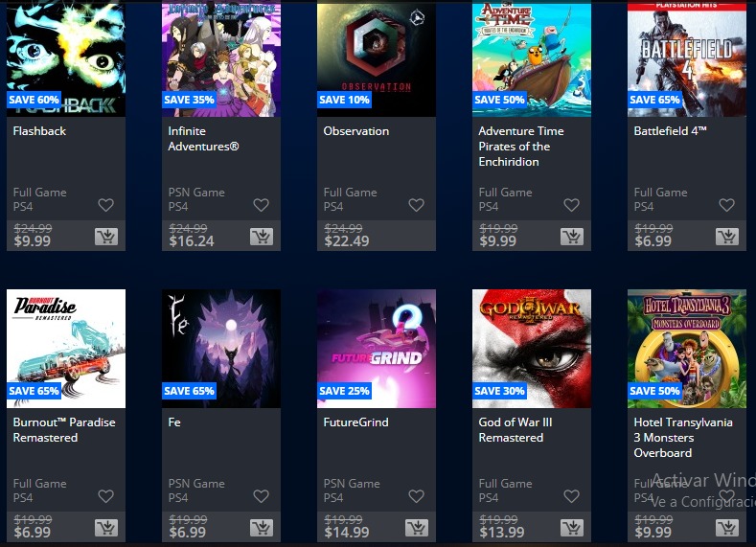This screenshot has width=756, height=547.
Task: Add Infinite Adventures to cart
Action: pyautogui.click(x=262, y=237)
